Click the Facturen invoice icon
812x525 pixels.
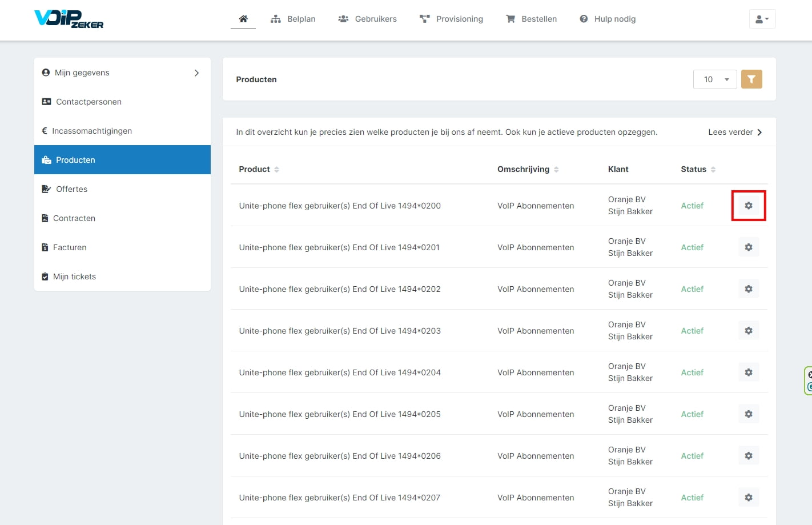tap(45, 247)
